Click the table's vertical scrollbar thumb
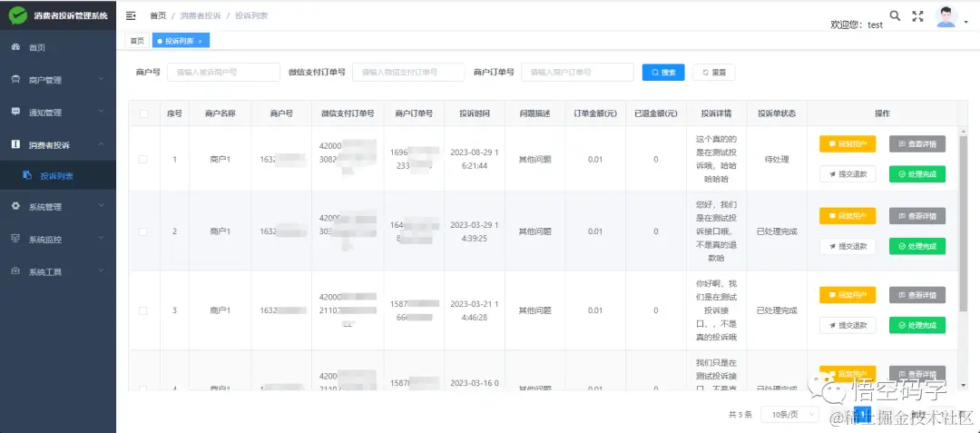This screenshot has width=980, height=433. [x=963, y=223]
